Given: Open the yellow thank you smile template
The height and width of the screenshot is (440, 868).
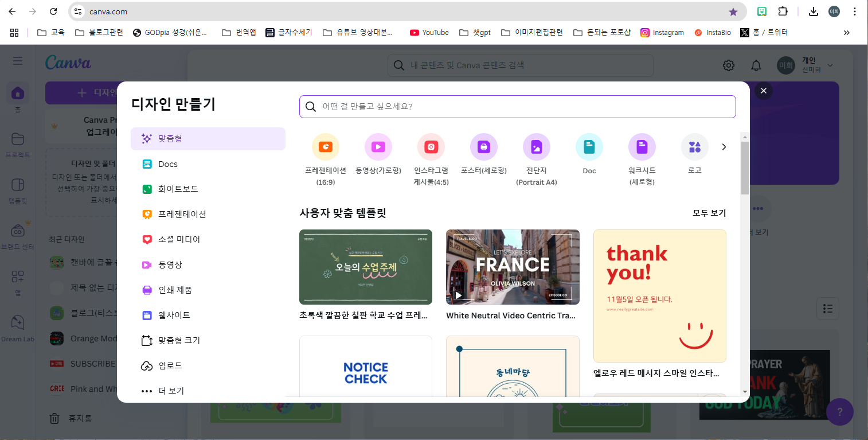Looking at the screenshot, I should [660, 296].
